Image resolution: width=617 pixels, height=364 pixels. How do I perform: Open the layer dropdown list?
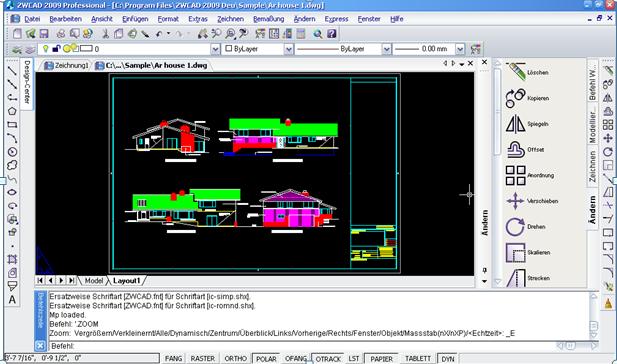click(x=215, y=49)
